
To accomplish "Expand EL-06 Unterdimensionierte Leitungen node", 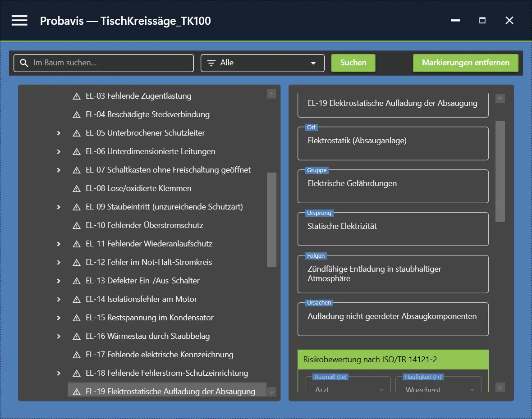I will [59, 151].
